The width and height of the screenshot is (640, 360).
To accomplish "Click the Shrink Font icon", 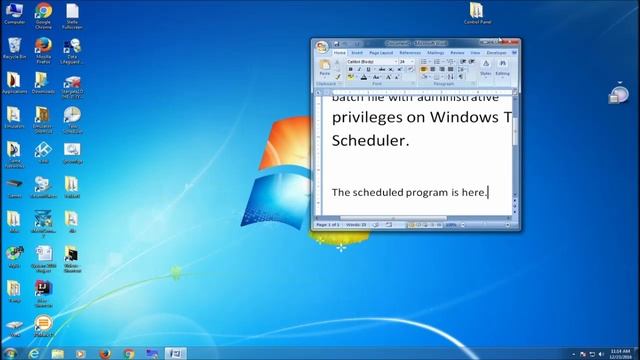I will point(397,77).
